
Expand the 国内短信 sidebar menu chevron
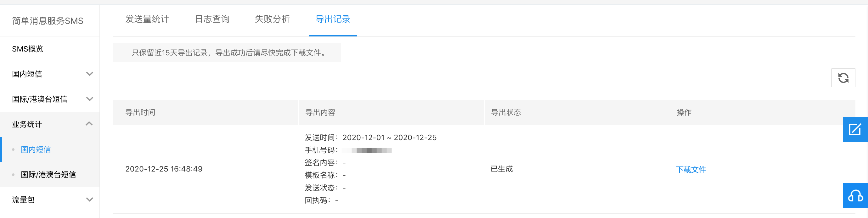[x=89, y=74]
